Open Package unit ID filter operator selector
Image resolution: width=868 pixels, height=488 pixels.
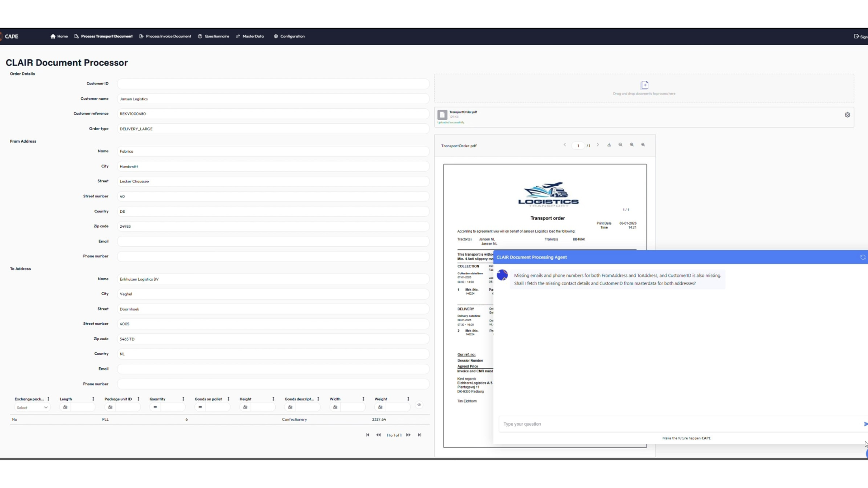[110, 407]
